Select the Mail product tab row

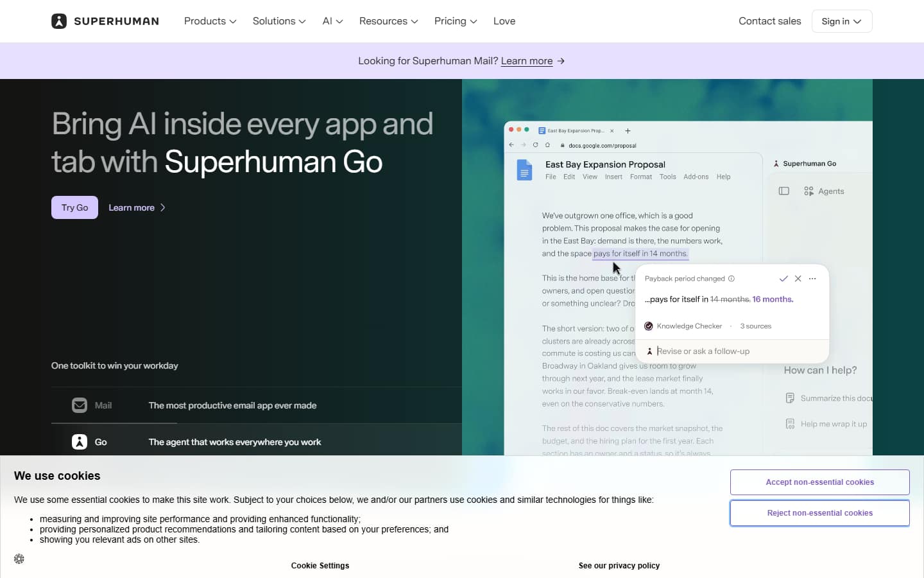pos(257,405)
